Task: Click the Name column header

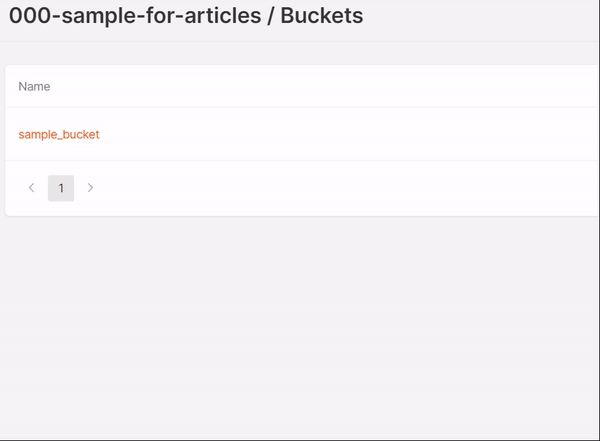Action: point(34,87)
